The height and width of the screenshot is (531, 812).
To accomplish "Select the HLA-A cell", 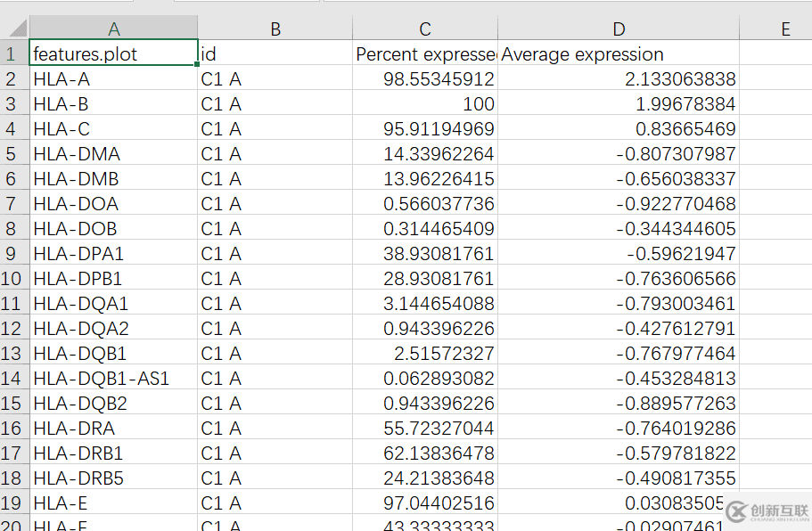I will 114,79.
